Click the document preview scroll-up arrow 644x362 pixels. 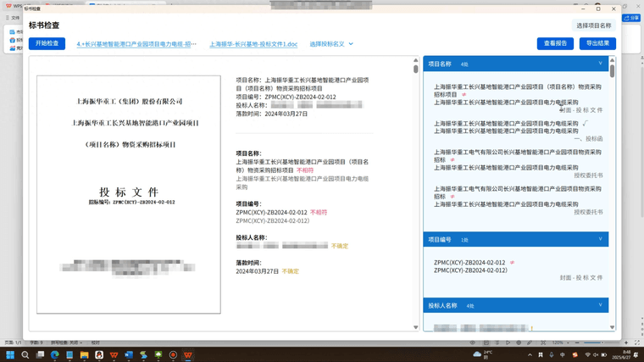(416, 60)
